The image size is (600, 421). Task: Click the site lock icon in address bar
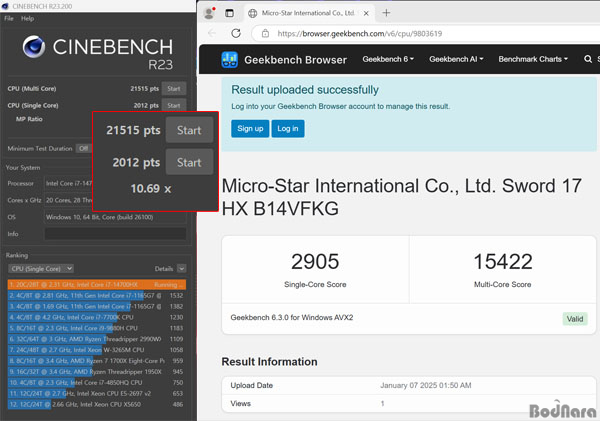[x=265, y=34]
